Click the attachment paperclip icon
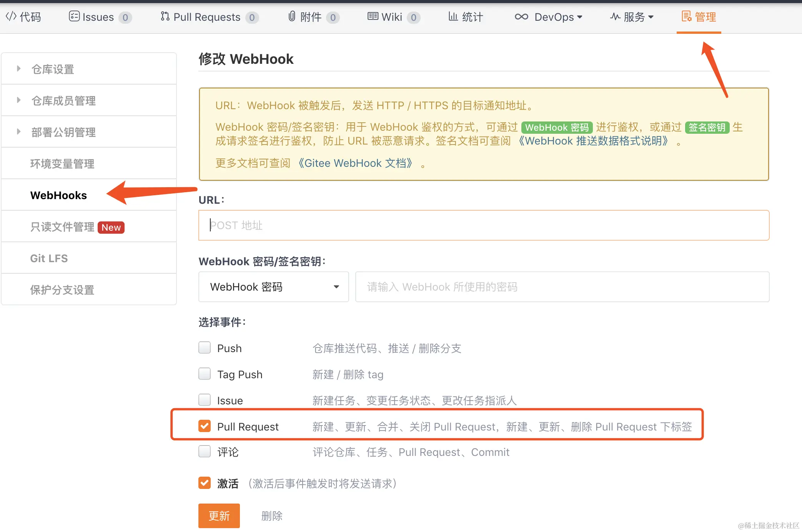802x532 pixels. click(292, 17)
